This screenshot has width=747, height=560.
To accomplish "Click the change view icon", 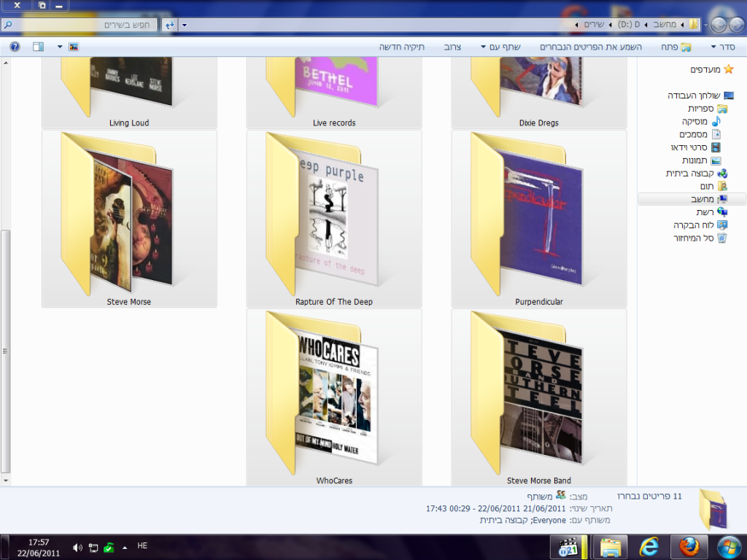I will pyautogui.click(x=74, y=47).
